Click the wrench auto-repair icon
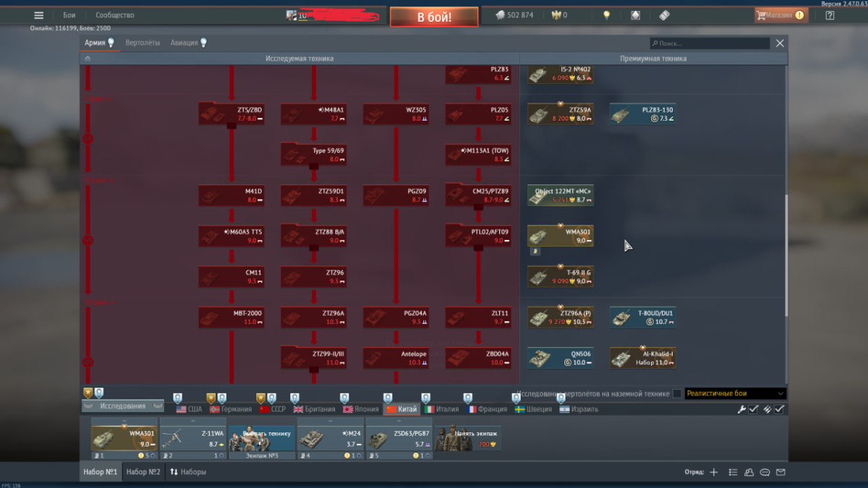868x488 pixels. 741,409
